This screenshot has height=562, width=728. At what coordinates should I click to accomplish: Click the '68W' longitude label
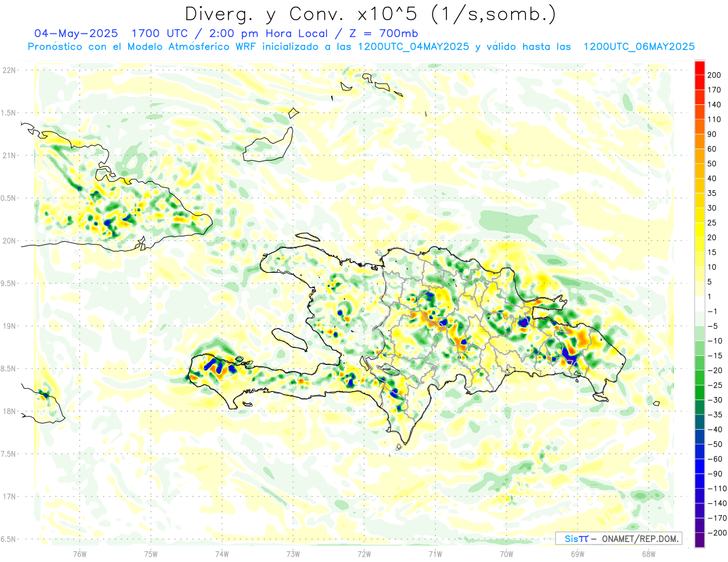tap(649, 554)
